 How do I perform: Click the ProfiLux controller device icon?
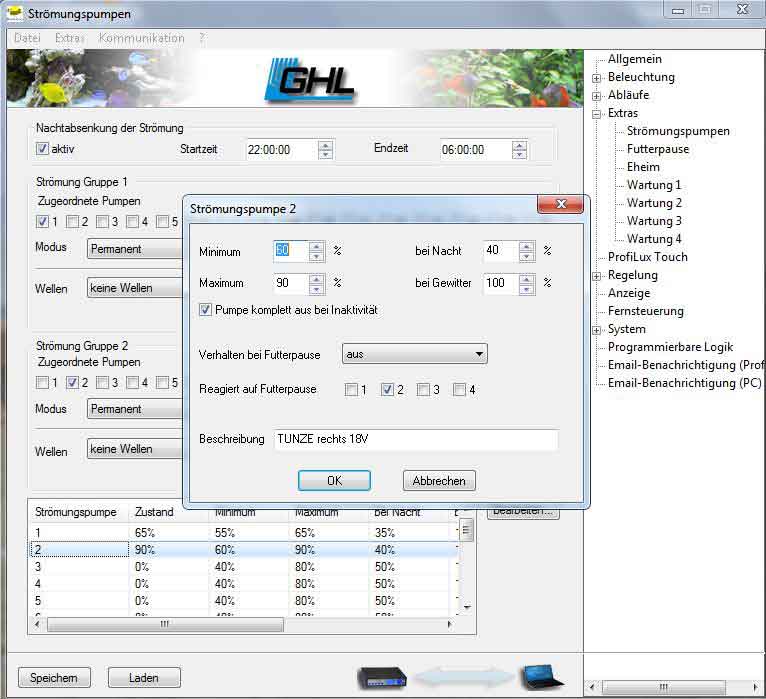click(381, 677)
